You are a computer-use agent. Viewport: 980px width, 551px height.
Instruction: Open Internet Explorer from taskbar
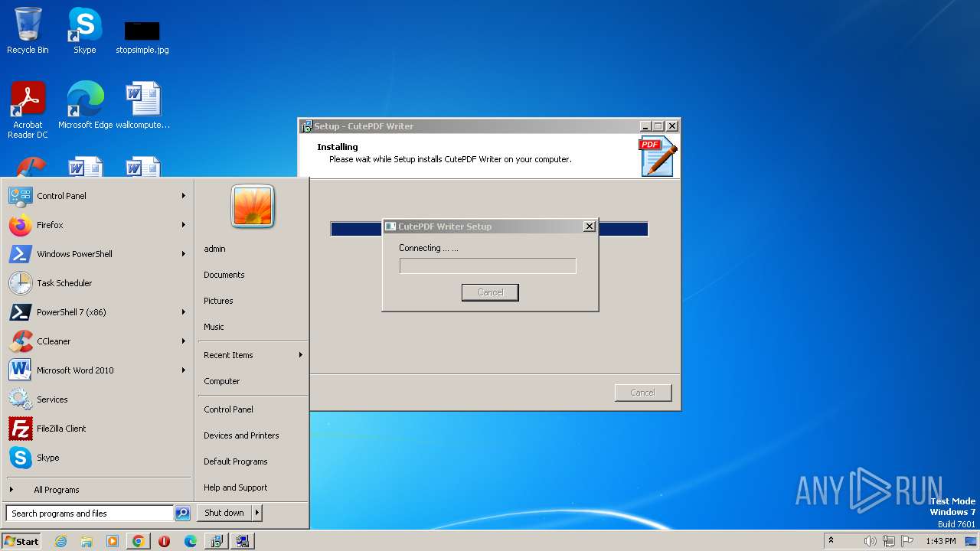(61, 541)
